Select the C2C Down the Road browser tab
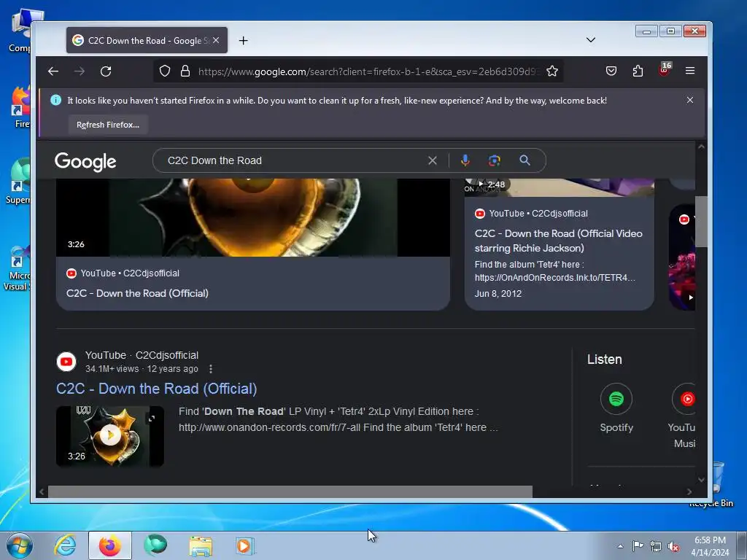747x560 pixels. coord(147,41)
